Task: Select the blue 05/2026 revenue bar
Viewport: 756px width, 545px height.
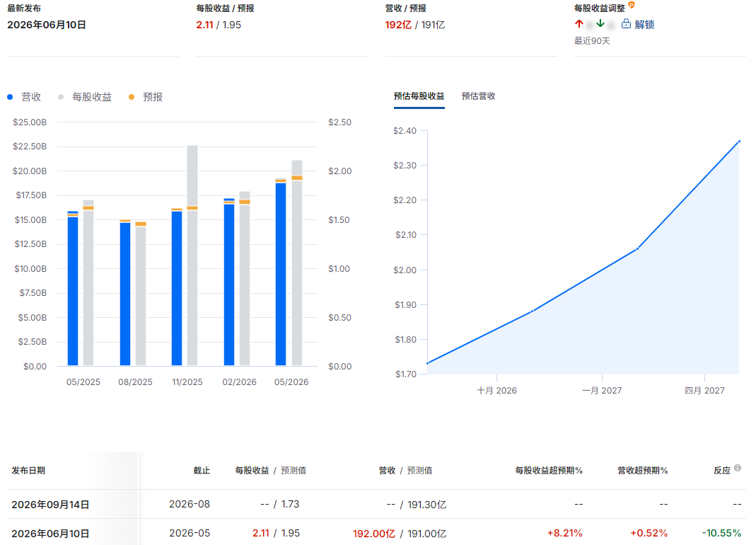Action: pyautogui.click(x=281, y=274)
